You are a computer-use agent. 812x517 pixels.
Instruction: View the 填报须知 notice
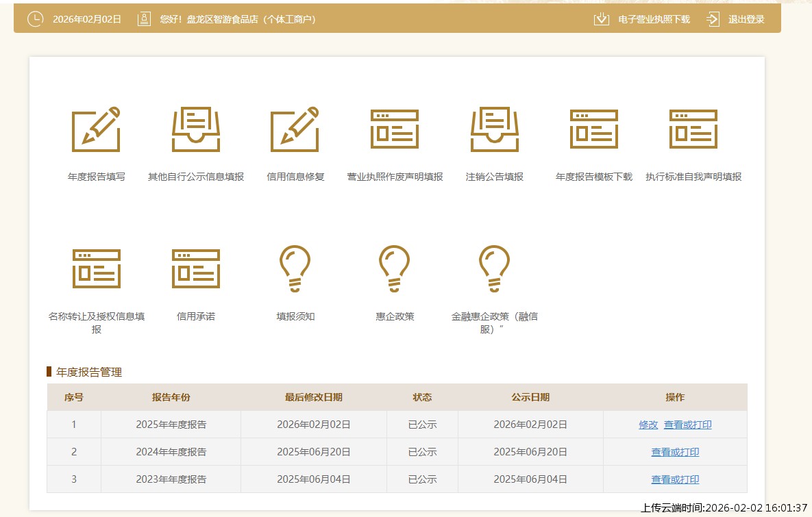tap(295, 267)
